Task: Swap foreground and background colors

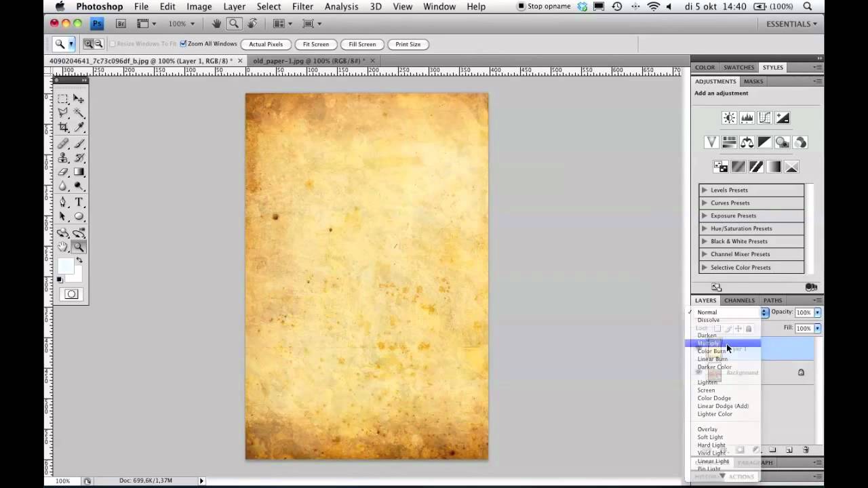Action: pos(79,260)
